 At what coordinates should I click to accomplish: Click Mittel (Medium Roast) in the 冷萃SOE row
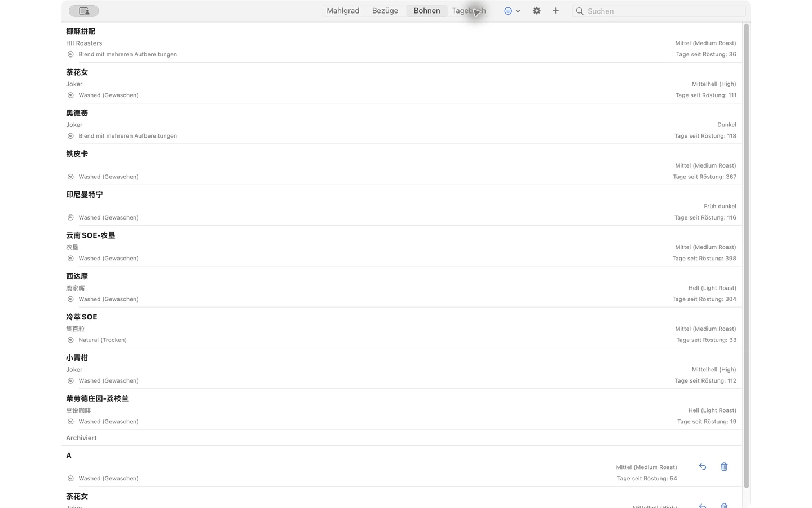(705, 329)
